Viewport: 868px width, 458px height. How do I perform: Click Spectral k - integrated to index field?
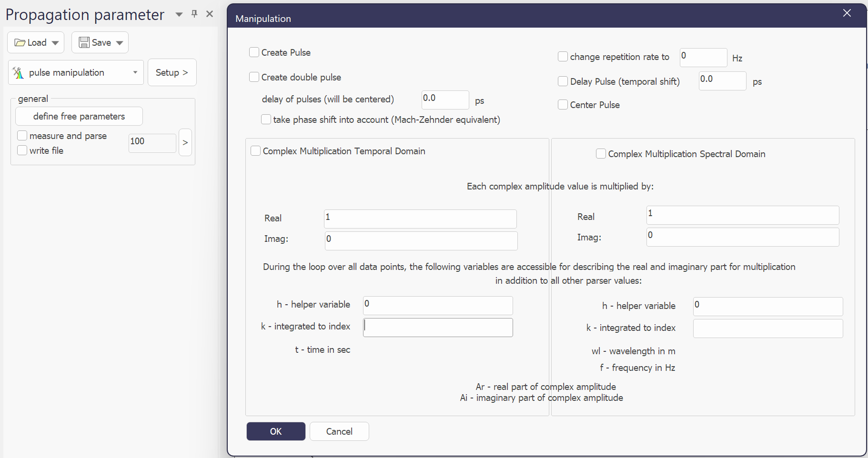coord(768,329)
